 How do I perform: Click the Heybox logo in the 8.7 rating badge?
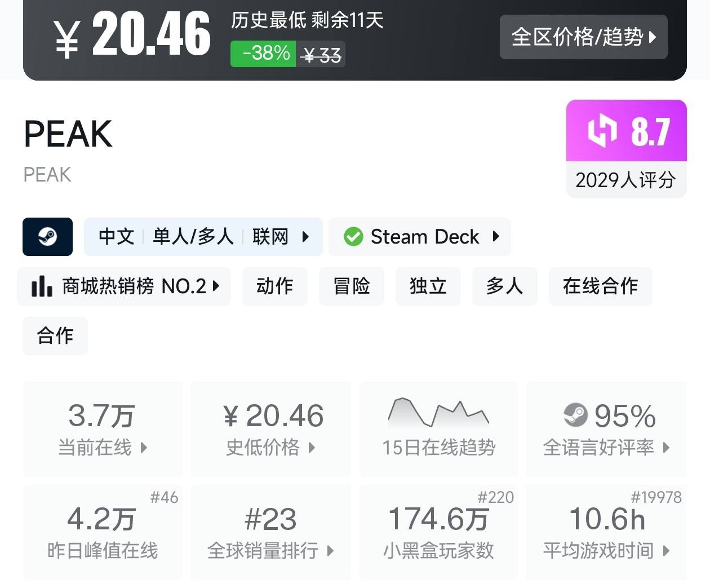602,131
